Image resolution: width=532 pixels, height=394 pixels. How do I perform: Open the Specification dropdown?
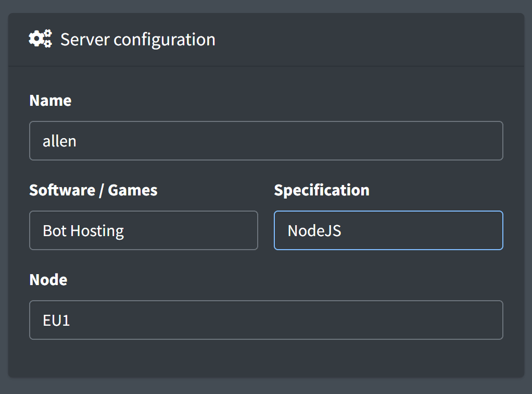(388, 230)
